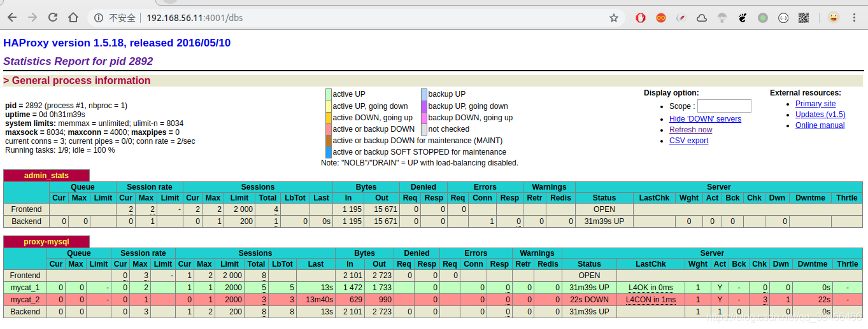Go back to the previous page
Viewport: 868px width, 329px height.
tap(13, 18)
